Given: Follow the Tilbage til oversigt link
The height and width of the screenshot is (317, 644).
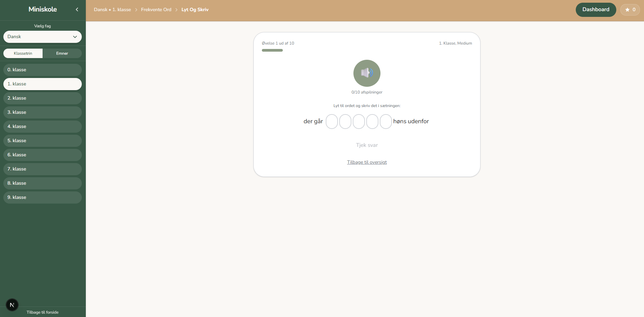Looking at the screenshot, I should point(367,162).
